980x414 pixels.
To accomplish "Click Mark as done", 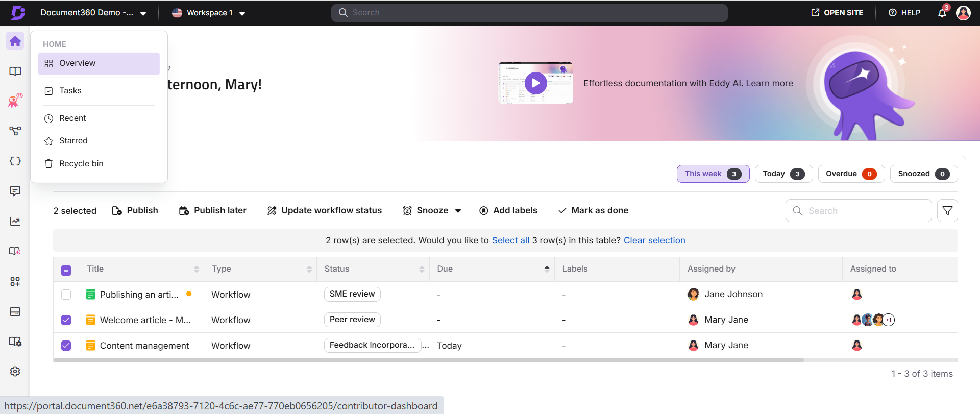I will tap(593, 210).
